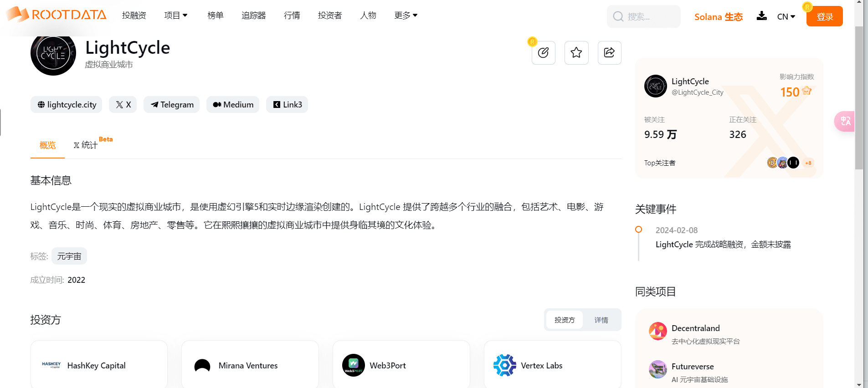The width and height of the screenshot is (868, 388).
Task: Open the X social link
Action: tap(123, 105)
